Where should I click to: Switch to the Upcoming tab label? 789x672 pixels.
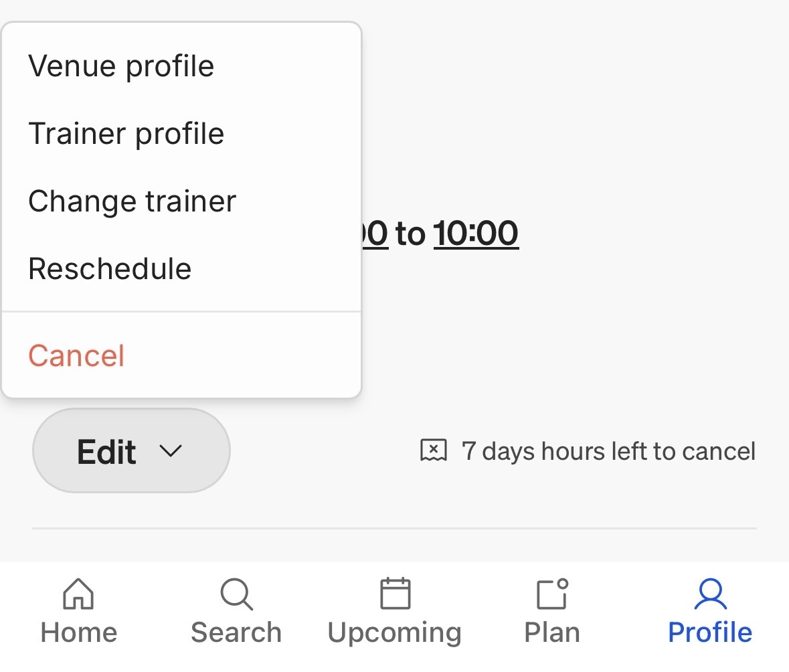pyautogui.click(x=395, y=633)
